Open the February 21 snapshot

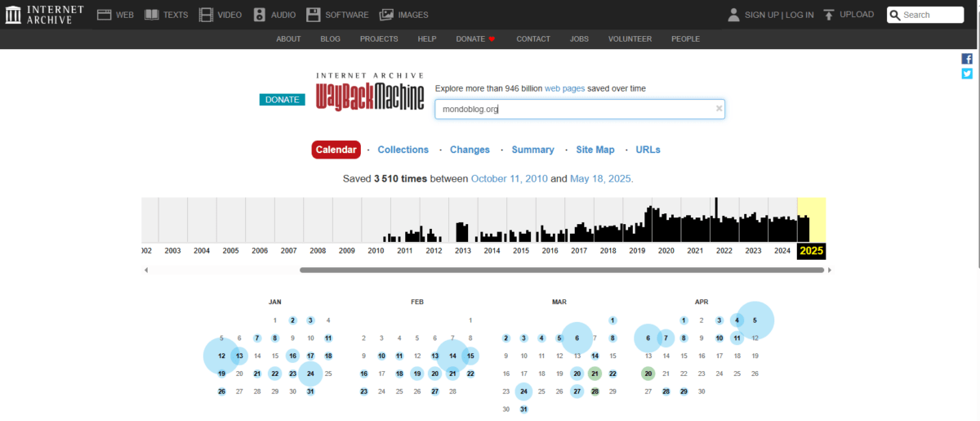[452, 374]
